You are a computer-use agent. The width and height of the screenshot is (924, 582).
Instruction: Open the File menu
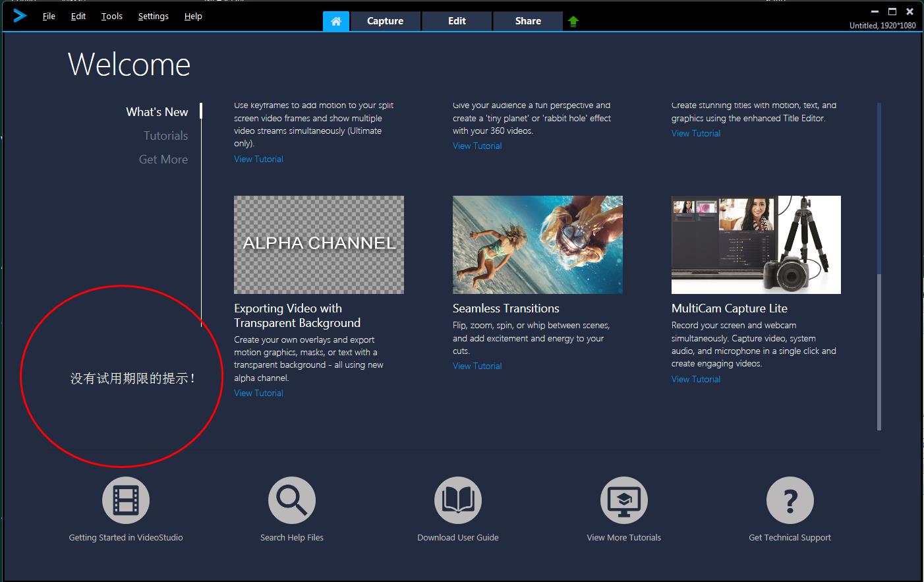pos(49,16)
